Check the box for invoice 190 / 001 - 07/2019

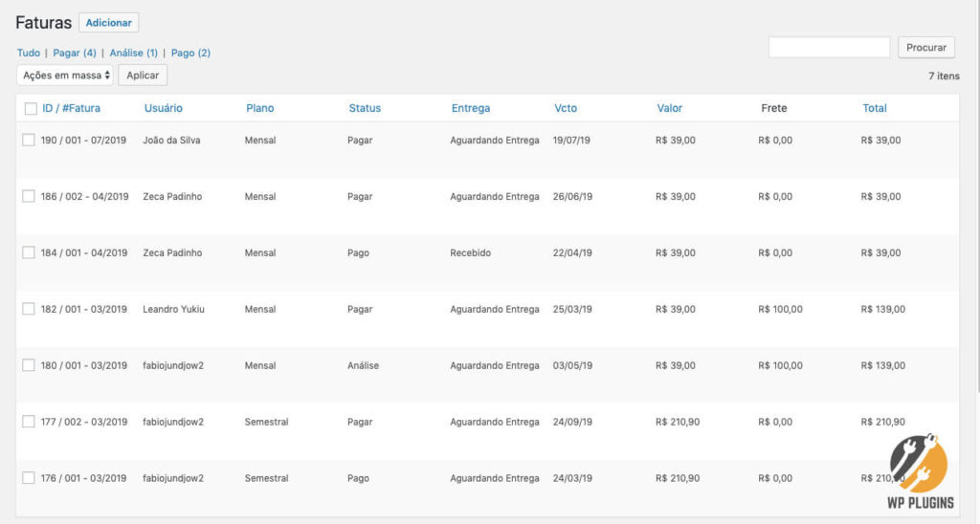(x=29, y=140)
